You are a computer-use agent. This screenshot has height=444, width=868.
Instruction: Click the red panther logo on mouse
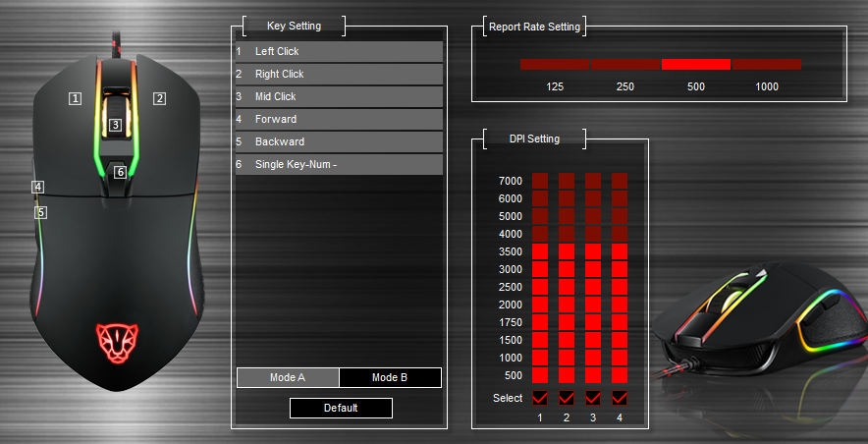118,343
